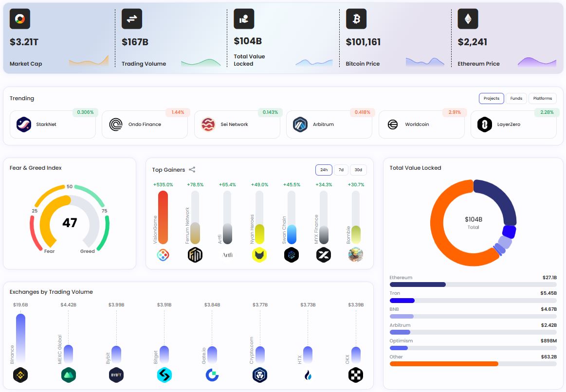Viewport: 566px width, 392px height.
Task: Select the Arbitrum trending logo
Action: pyautogui.click(x=300, y=125)
